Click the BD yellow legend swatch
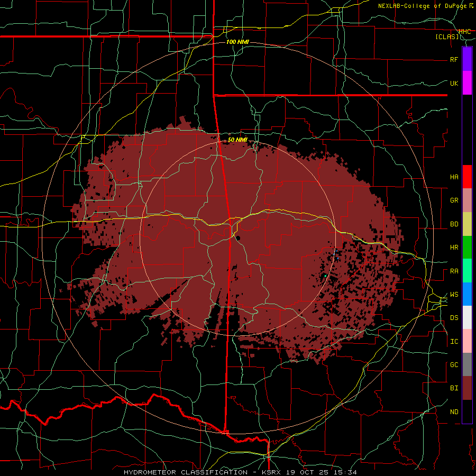 click(467, 224)
